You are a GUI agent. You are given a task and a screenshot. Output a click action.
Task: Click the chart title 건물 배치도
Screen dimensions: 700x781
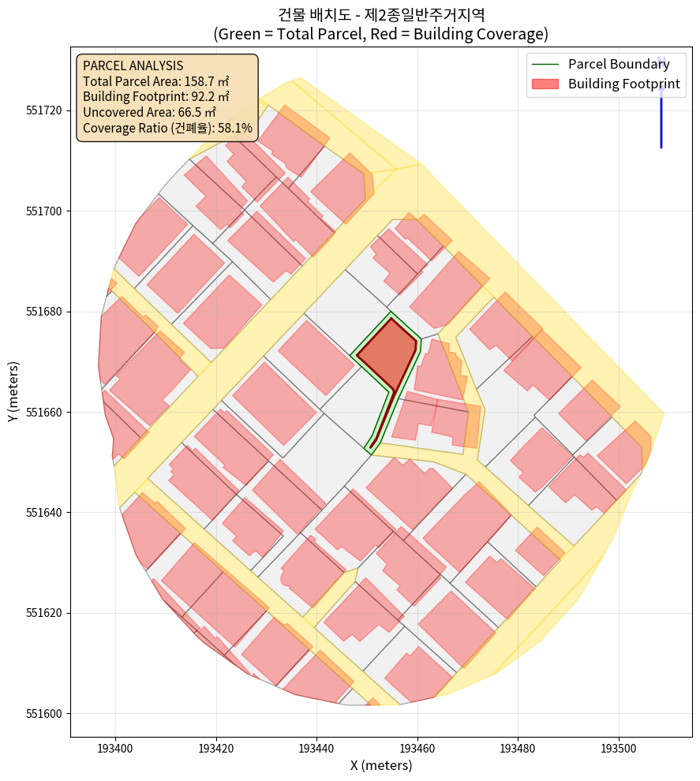pyautogui.click(x=380, y=14)
